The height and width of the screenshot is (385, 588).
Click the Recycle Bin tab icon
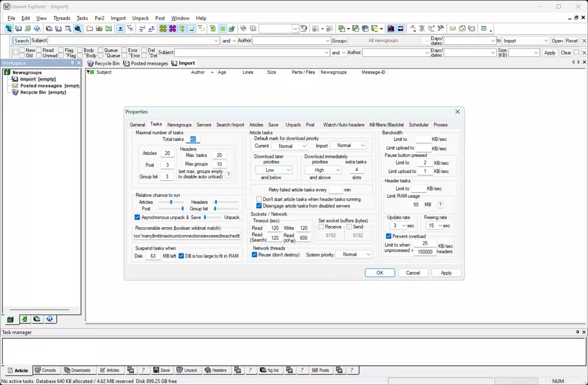91,64
